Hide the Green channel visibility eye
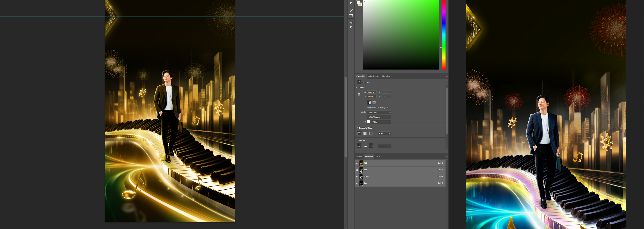The height and width of the screenshot is (229, 644). click(357, 177)
